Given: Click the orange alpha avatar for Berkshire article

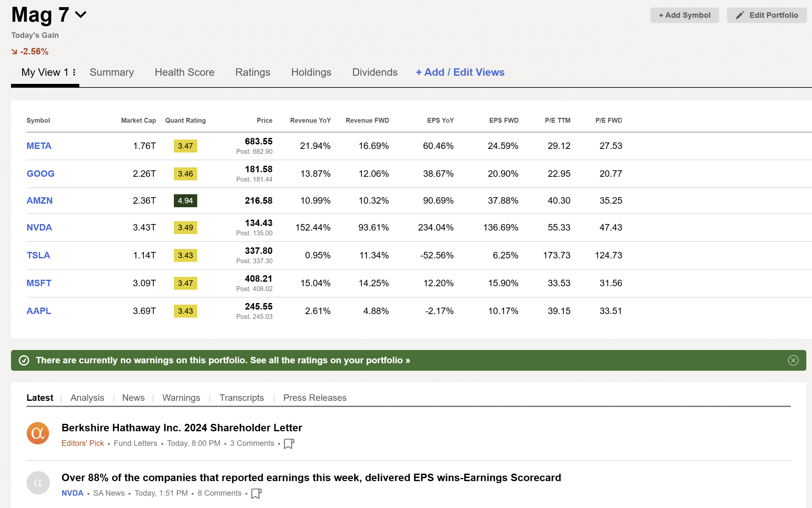Looking at the screenshot, I should (x=38, y=433).
